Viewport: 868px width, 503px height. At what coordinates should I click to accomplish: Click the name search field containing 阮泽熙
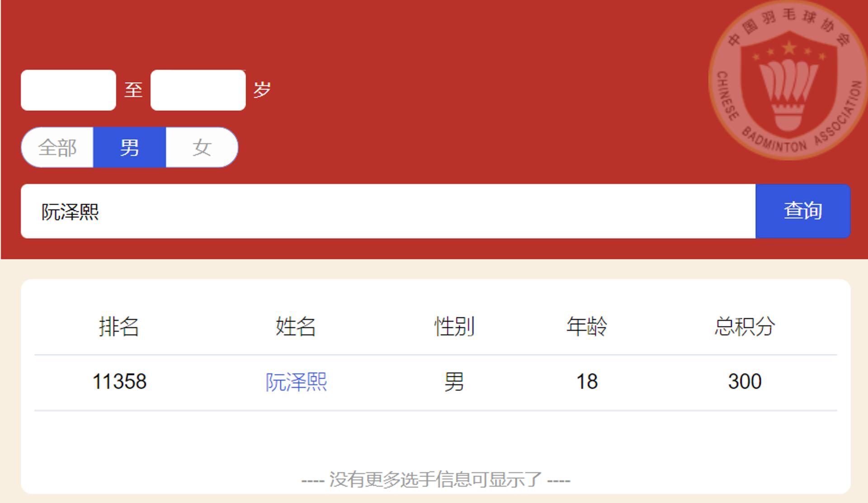point(388,211)
